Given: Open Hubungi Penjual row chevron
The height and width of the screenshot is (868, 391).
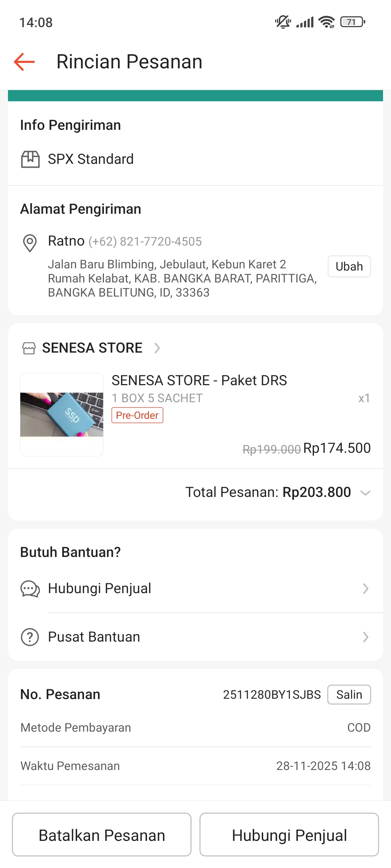Looking at the screenshot, I should click(x=365, y=589).
